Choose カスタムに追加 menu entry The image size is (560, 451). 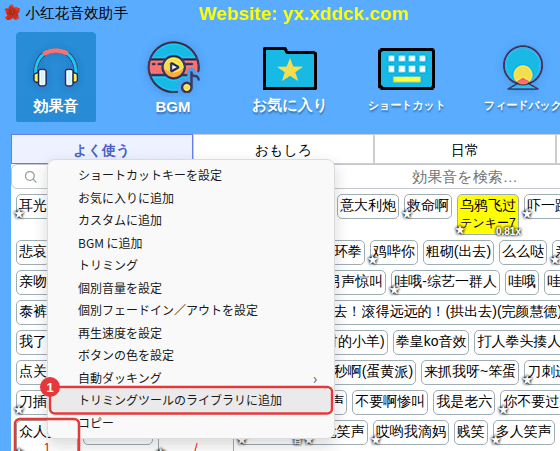point(191,220)
